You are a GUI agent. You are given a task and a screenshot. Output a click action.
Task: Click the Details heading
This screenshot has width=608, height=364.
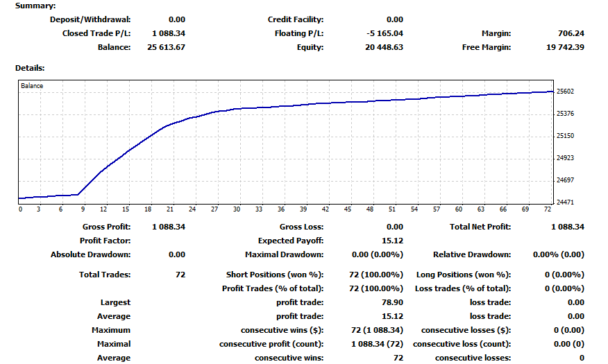(x=30, y=68)
